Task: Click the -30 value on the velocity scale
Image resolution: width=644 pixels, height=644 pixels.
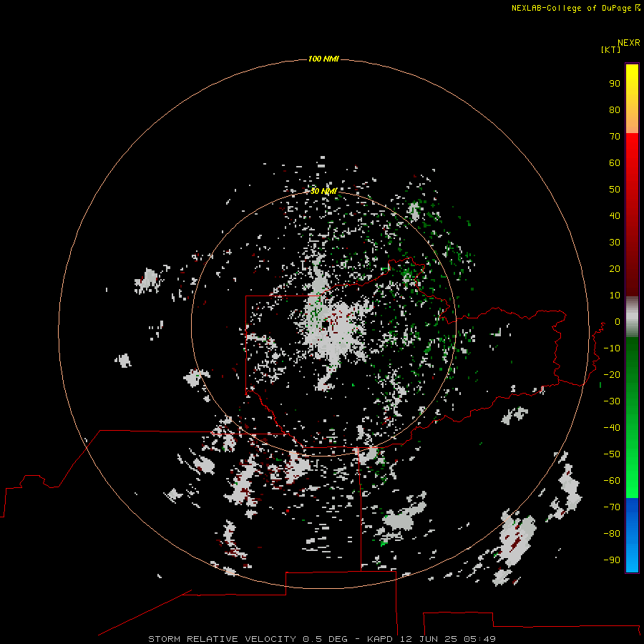Action: tap(612, 401)
